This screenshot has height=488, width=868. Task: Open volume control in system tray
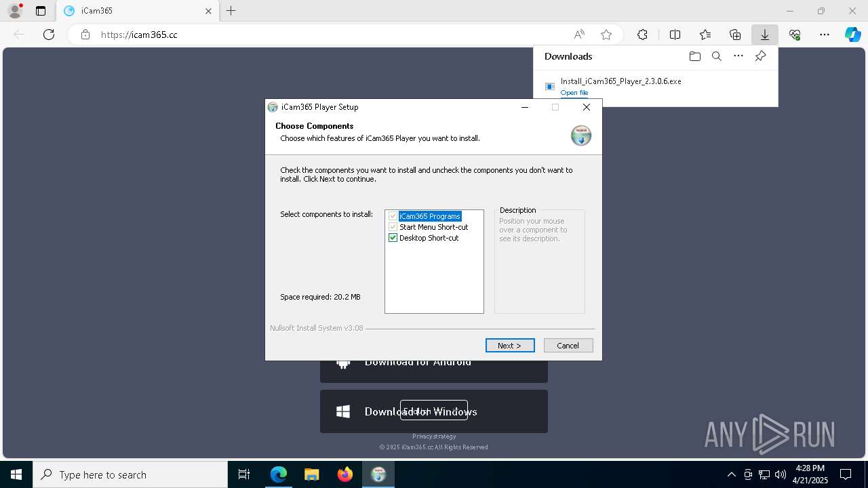(x=781, y=474)
